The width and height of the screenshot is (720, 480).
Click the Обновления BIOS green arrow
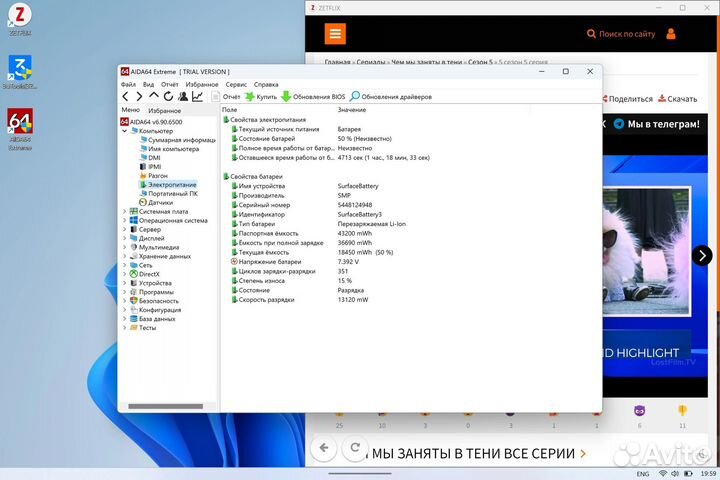coord(286,97)
